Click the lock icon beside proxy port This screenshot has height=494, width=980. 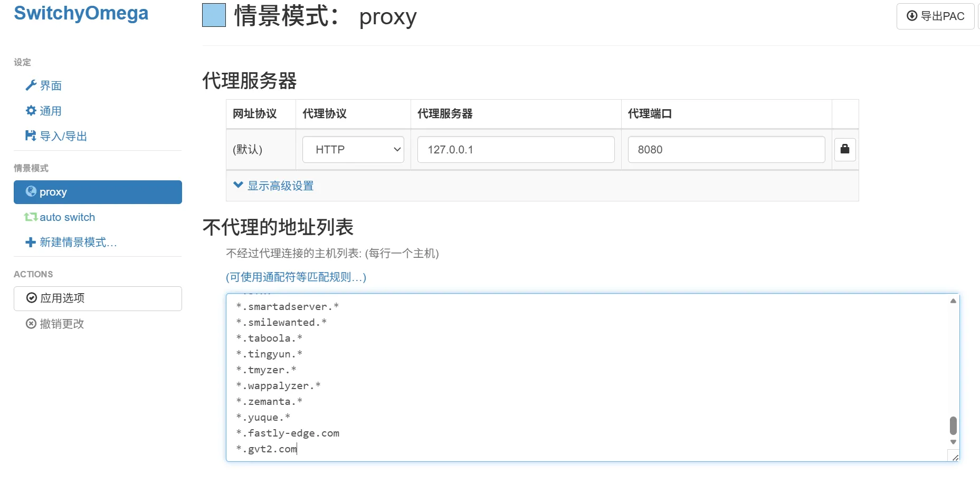click(x=844, y=149)
